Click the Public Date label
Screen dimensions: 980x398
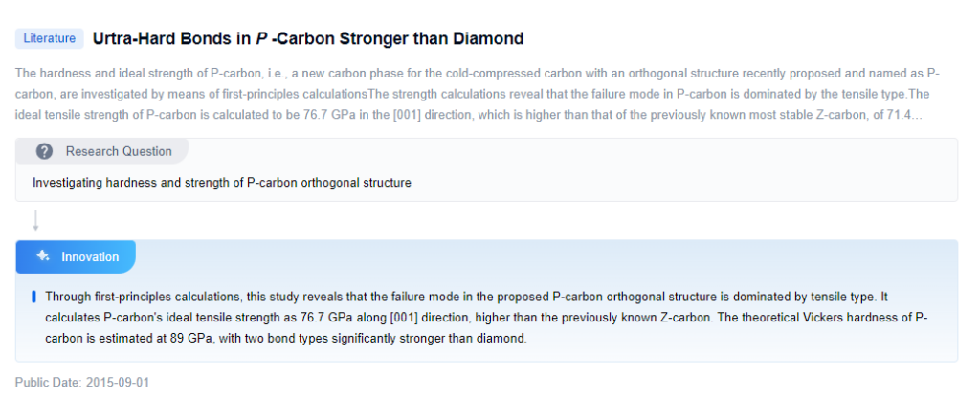tap(47, 382)
